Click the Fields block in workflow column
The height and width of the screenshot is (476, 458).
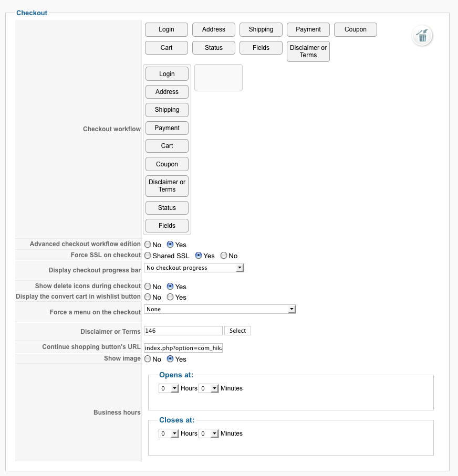pyautogui.click(x=167, y=226)
